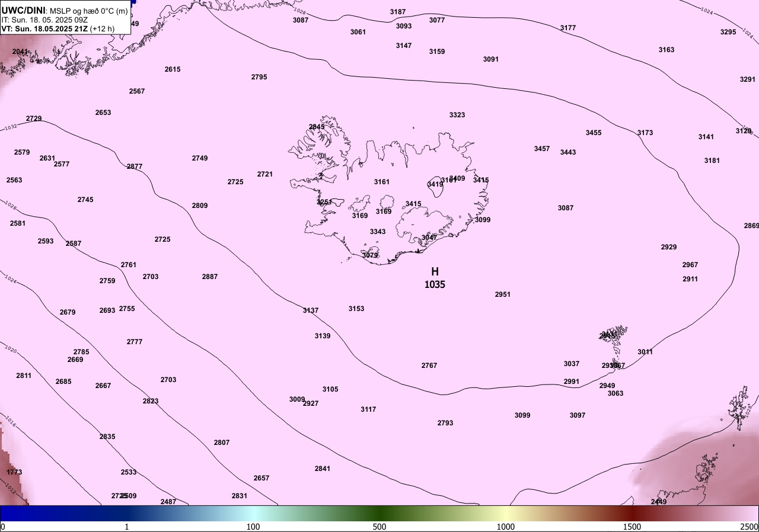The width and height of the screenshot is (759, 532).
Task: Click the 2951 height value
Action: tap(503, 294)
